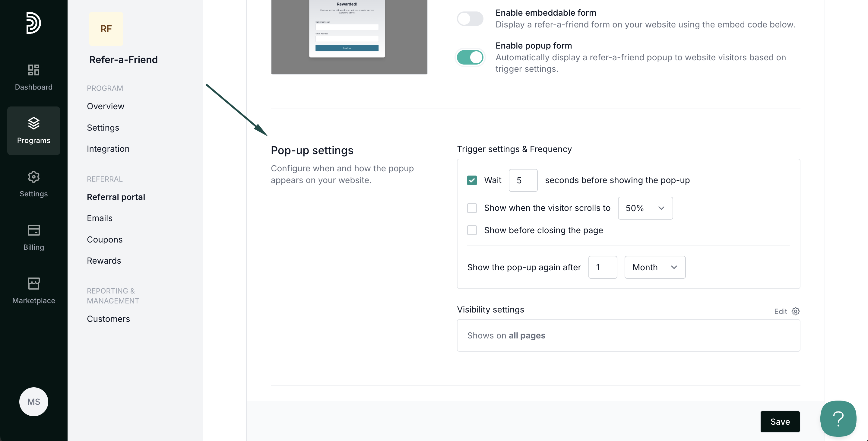The width and height of the screenshot is (868, 441).
Task: Uncheck the Wait seconds checkbox
Action: pyautogui.click(x=472, y=180)
